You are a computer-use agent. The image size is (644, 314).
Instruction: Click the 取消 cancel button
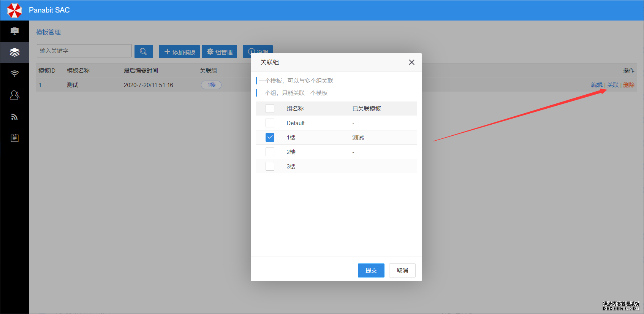tap(402, 271)
